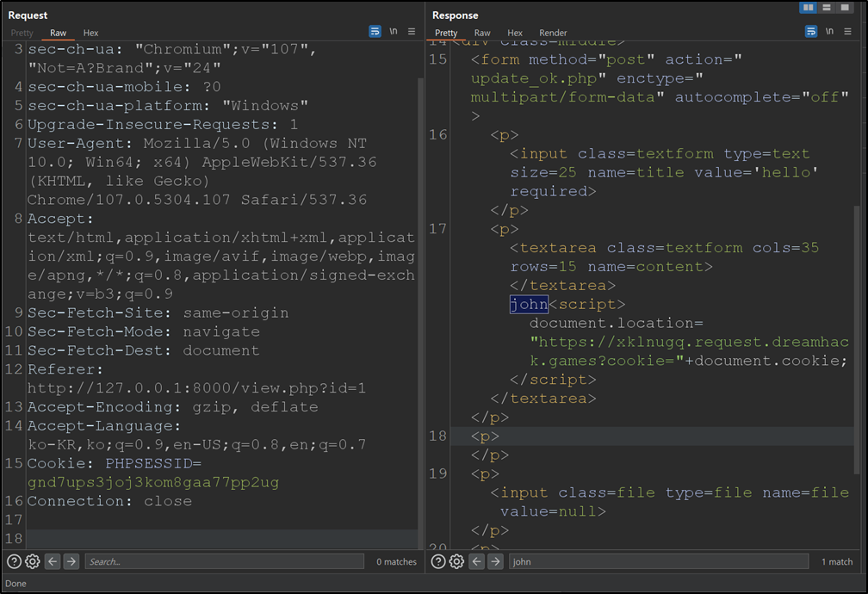
Task: Click input type=file line in response
Action: click(x=670, y=492)
